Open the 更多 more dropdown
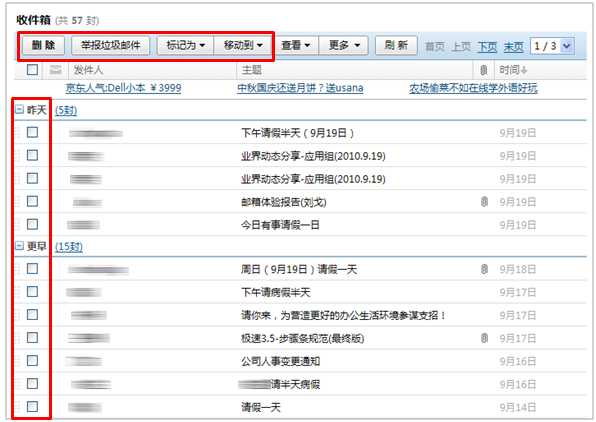 tap(344, 46)
